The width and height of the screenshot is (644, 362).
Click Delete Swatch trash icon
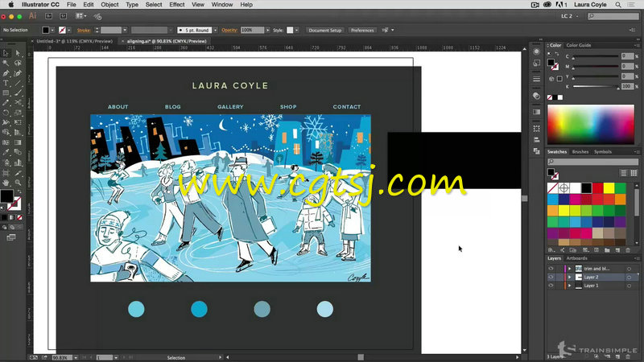628,250
